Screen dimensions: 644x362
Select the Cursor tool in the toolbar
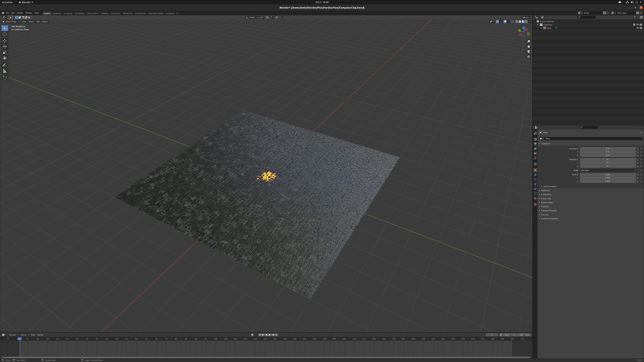click(5, 34)
